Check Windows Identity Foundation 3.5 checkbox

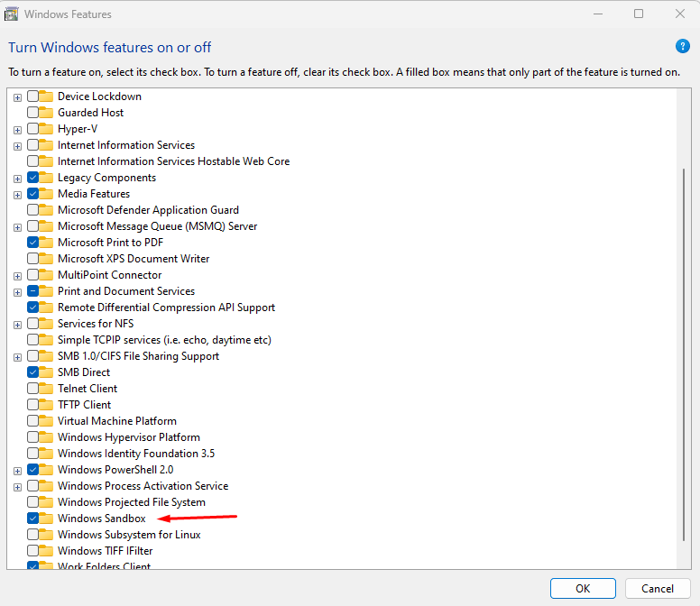click(32, 454)
